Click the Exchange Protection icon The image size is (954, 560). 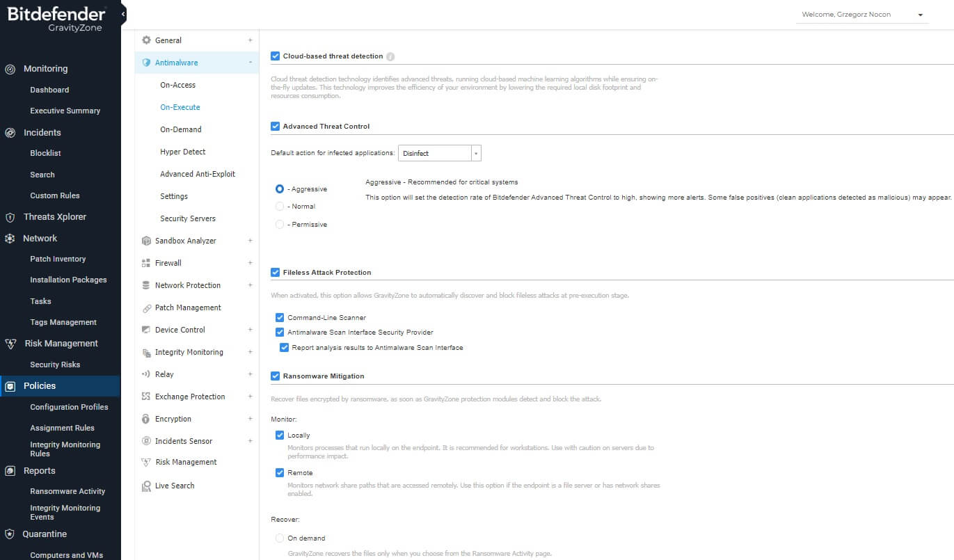click(x=145, y=397)
